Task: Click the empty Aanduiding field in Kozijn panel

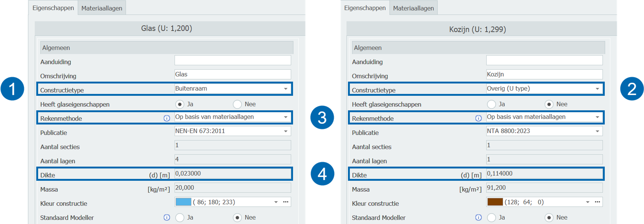Action: pyautogui.click(x=544, y=60)
